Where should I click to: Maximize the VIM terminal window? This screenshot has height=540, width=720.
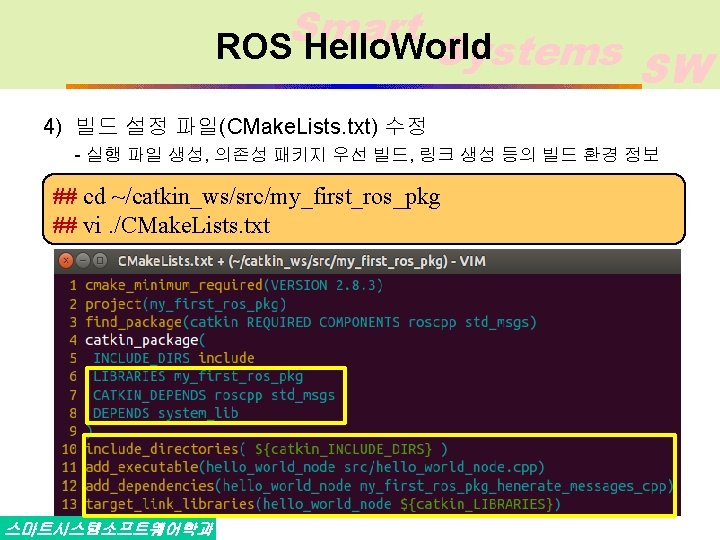[x=100, y=261]
